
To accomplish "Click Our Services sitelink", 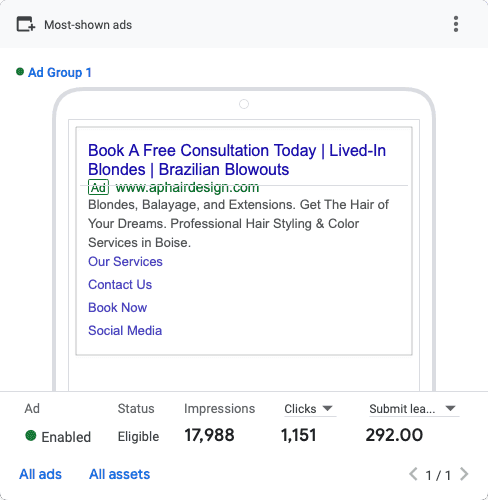I will [x=125, y=262].
